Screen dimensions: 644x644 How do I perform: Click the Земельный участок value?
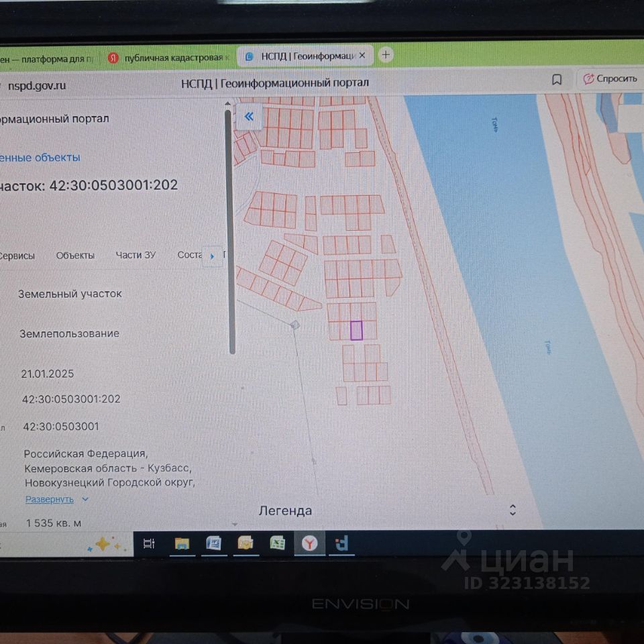[70, 294]
